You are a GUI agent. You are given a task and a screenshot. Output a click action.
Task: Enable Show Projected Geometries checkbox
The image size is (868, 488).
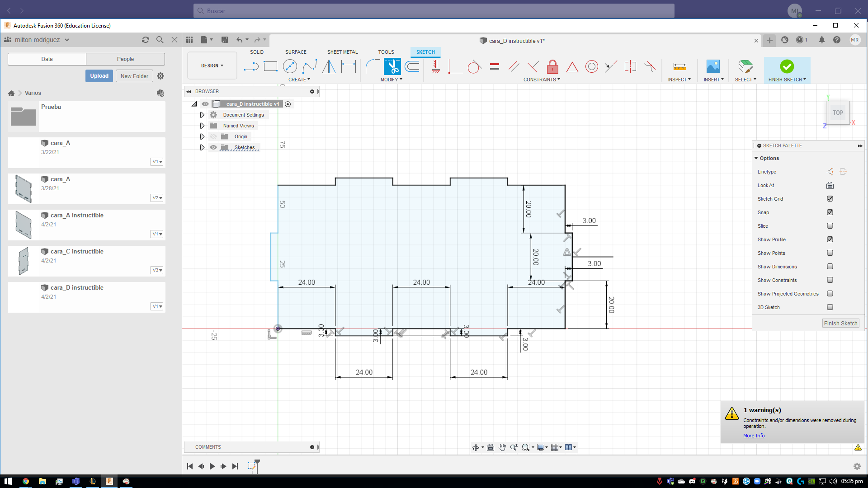click(x=830, y=294)
